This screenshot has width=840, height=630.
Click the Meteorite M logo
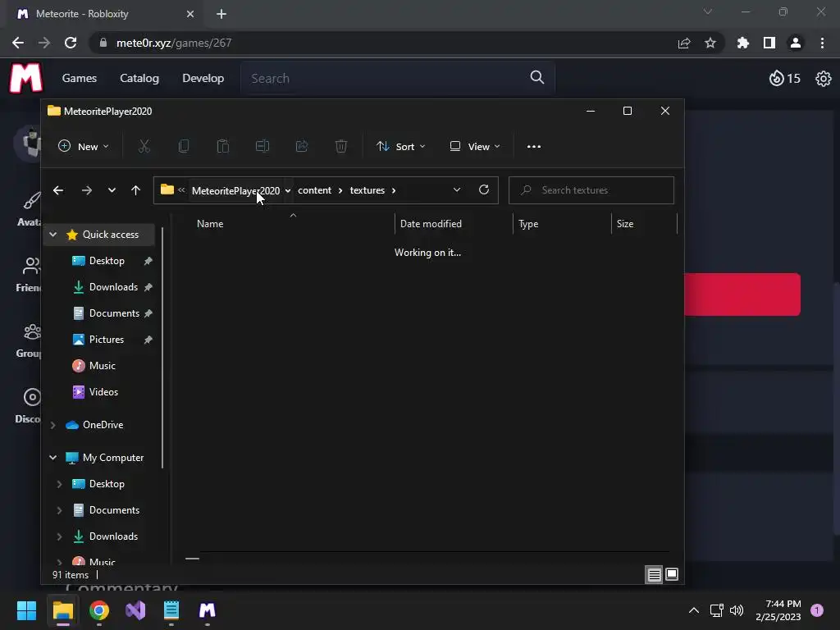(25, 78)
